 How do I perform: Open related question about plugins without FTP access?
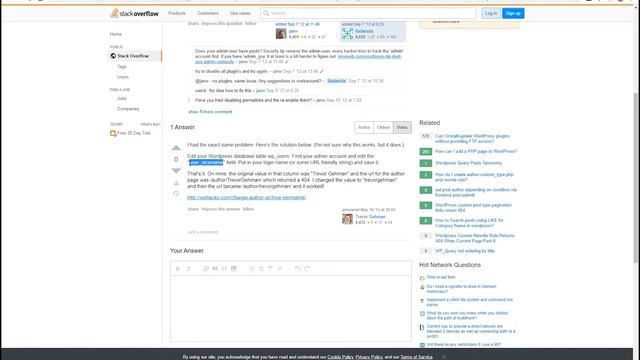pos(472,138)
